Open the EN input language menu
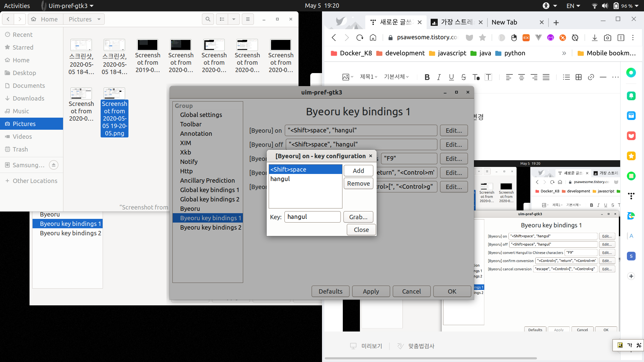Image resolution: width=644 pixels, height=362 pixels. coord(573,6)
